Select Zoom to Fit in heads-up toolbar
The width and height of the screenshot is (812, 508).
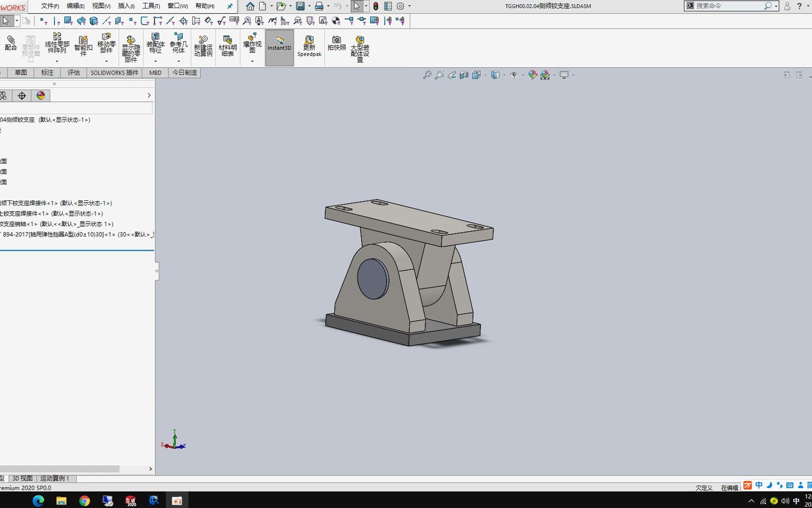coord(427,75)
